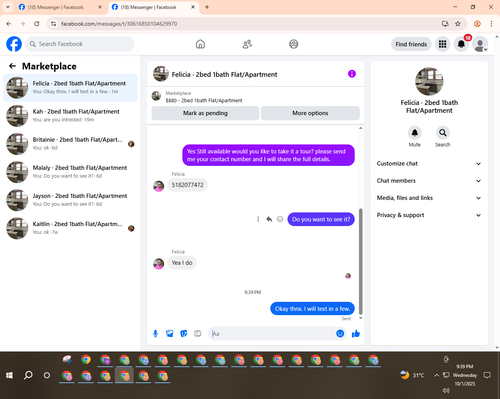This screenshot has height=399, width=500.
Task: Mute this chat with bell icon
Action: [x=415, y=133]
